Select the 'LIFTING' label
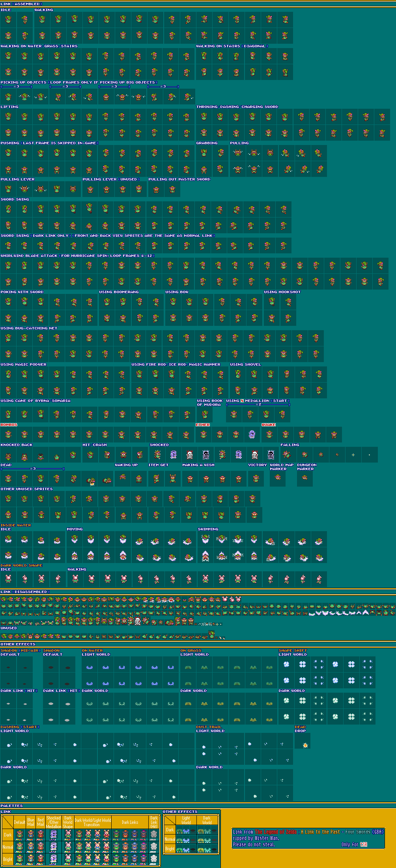This screenshot has width=396, height=868. [9, 107]
